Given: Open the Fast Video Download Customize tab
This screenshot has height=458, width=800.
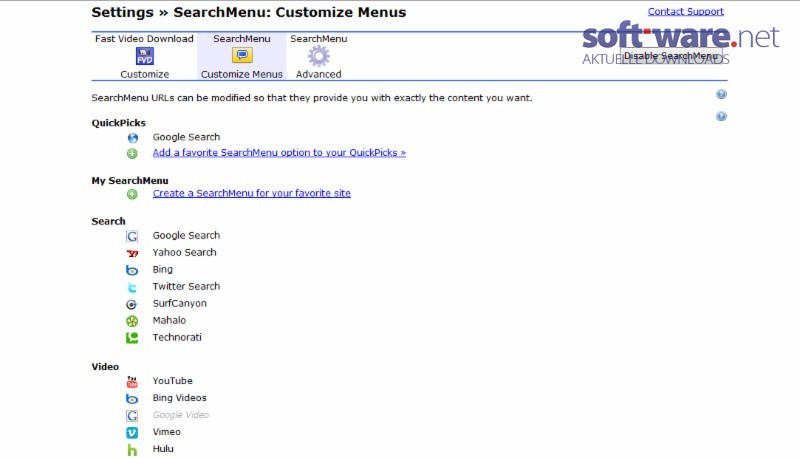Looking at the screenshot, I should 144,56.
